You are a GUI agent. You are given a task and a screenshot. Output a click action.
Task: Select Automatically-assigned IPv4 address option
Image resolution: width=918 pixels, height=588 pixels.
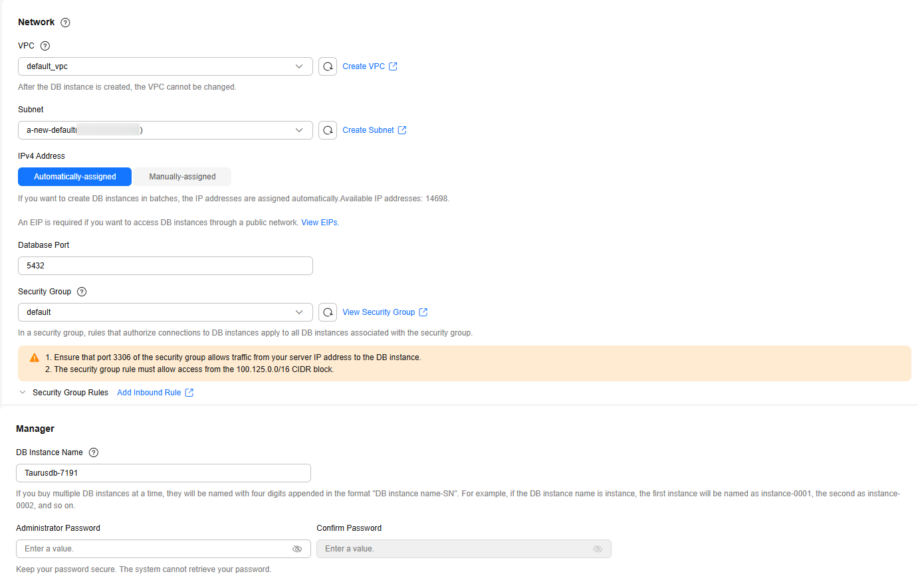(75, 177)
